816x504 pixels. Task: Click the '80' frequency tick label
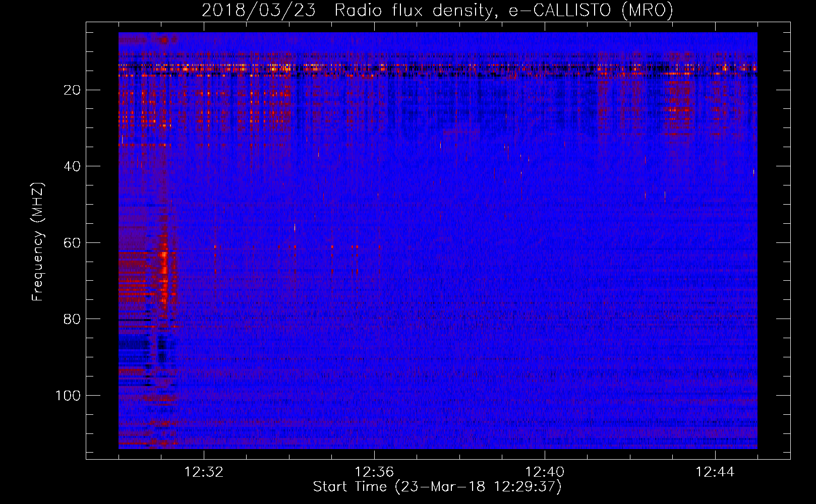[x=72, y=319]
